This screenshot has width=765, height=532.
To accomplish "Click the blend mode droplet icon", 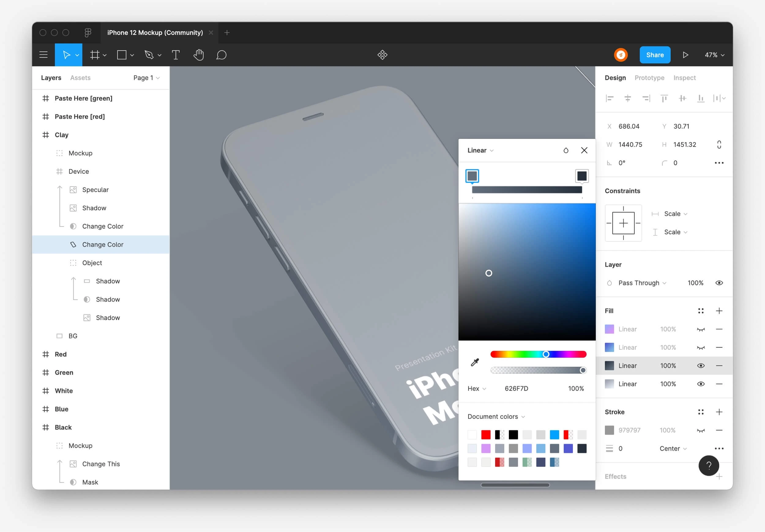I will 566,150.
